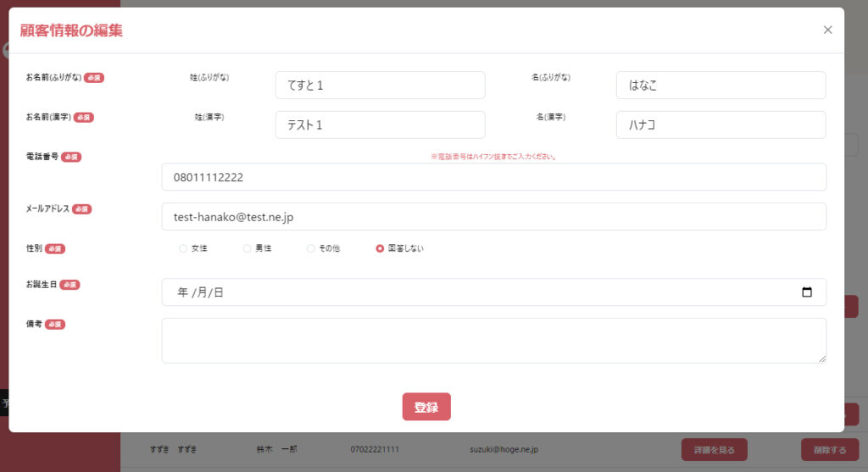The image size is (868, 472).
Task: Click 詳細を見る button in the suzuki row
Action: coord(714,449)
